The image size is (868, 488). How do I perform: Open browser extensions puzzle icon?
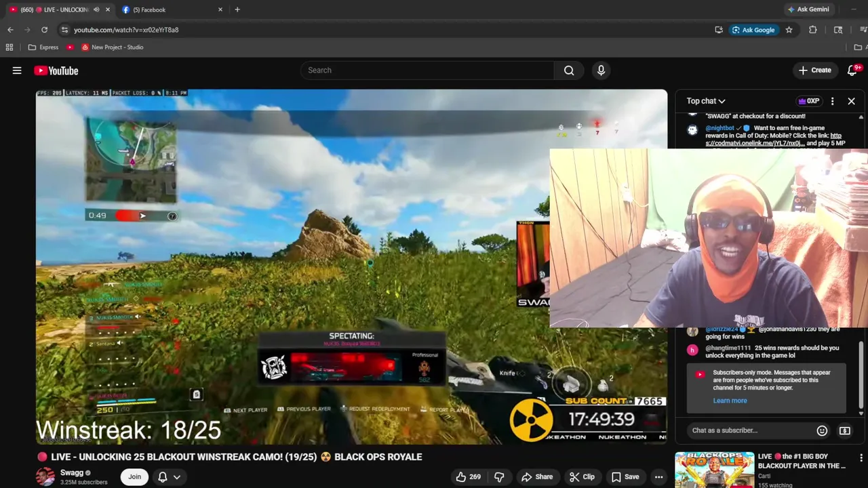coord(812,30)
